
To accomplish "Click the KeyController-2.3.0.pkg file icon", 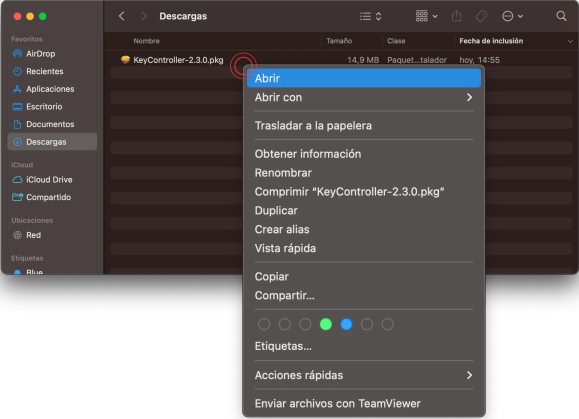I will click(126, 60).
